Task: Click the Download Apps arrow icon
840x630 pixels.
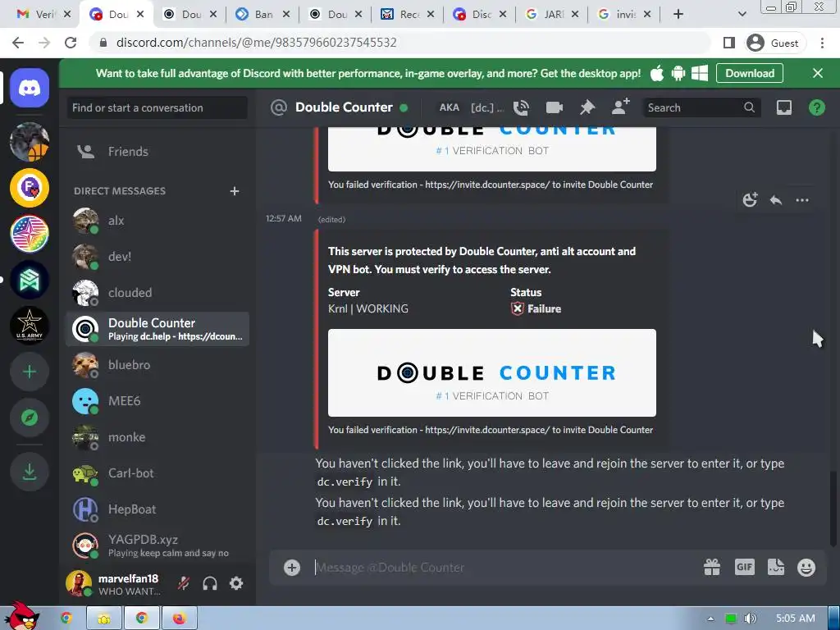Action: point(30,472)
